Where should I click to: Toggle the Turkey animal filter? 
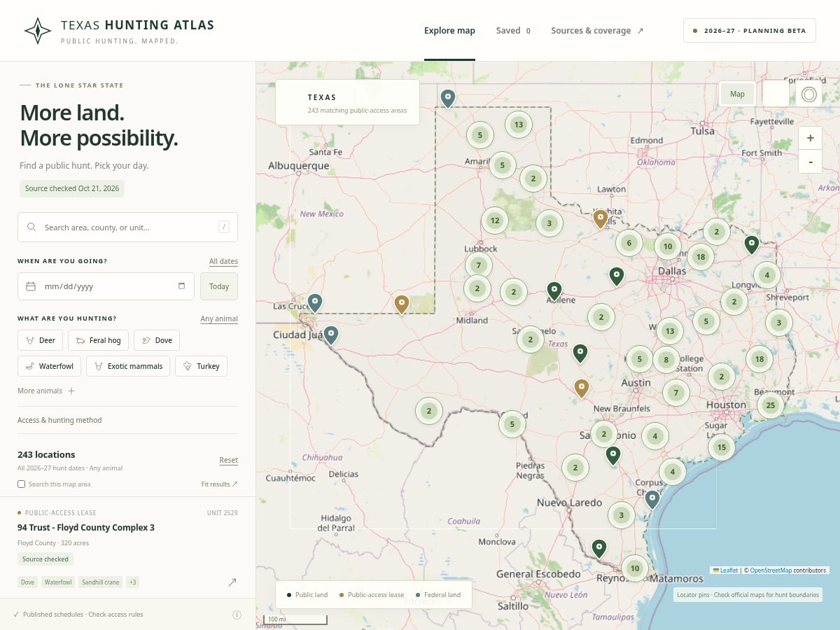(x=201, y=366)
